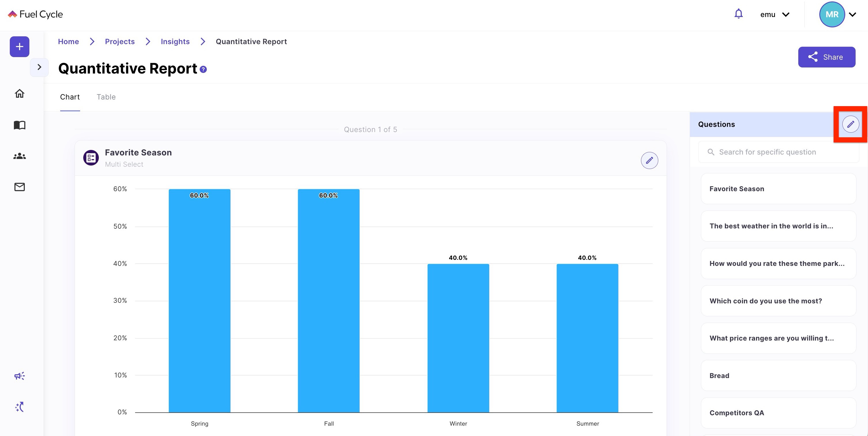868x436 pixels.
Task: Open the notifications bell
Action: (738, 14)
